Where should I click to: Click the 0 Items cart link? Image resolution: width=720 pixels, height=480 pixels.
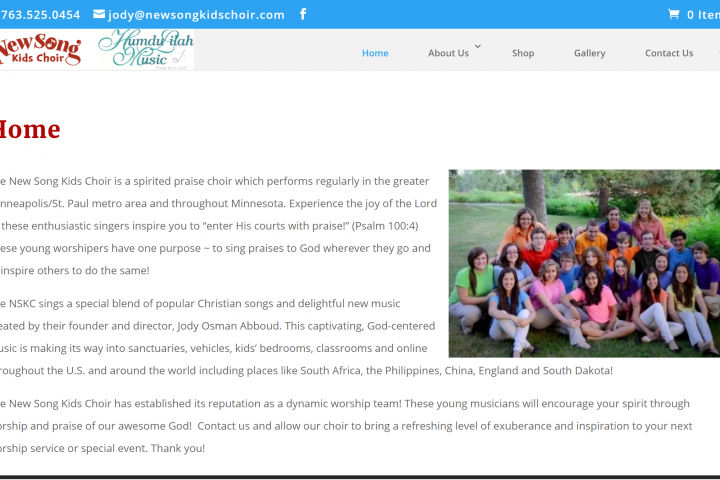pos(703,15)
